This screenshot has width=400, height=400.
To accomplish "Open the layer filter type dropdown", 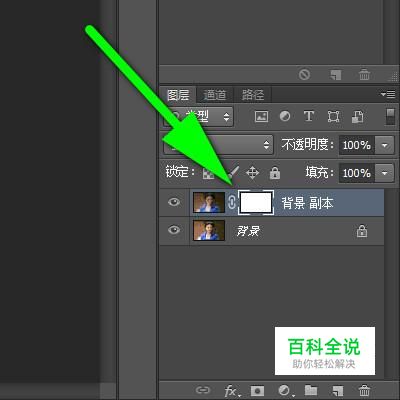I will [x=198, y=117].
